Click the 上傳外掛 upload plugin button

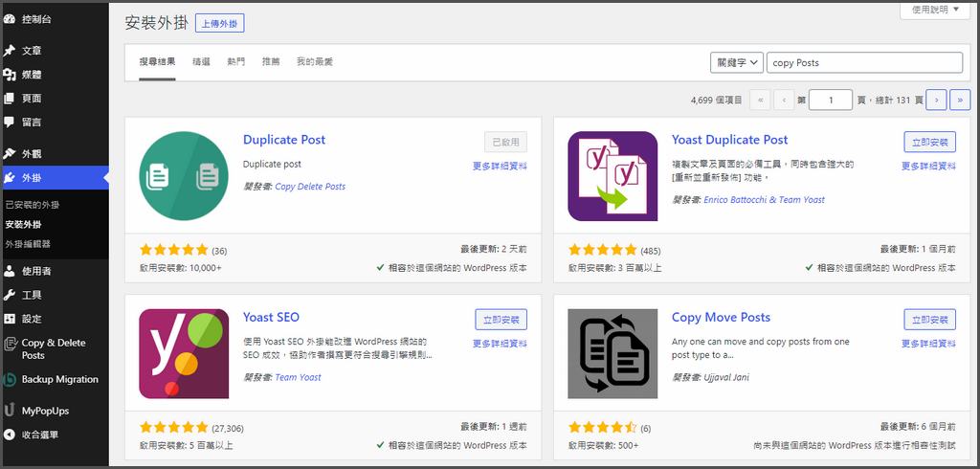click(x=219, y=24)
